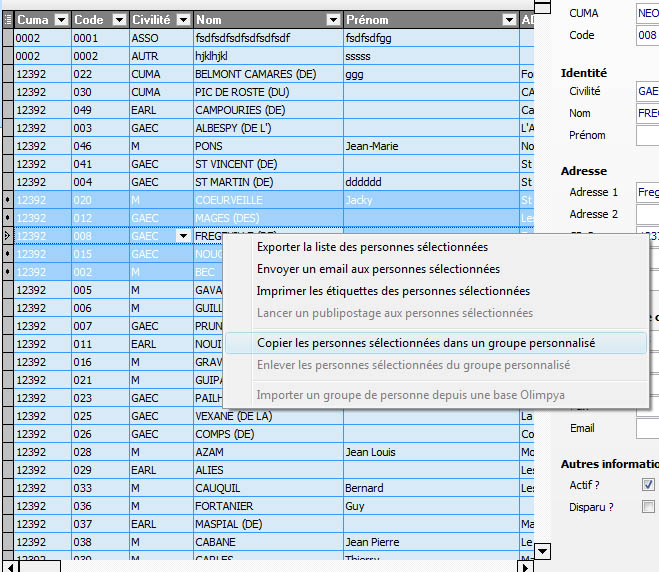Toggle the Actif ? checkbox
The height and width of the screenshot is (572, 659).
point(648,485)
